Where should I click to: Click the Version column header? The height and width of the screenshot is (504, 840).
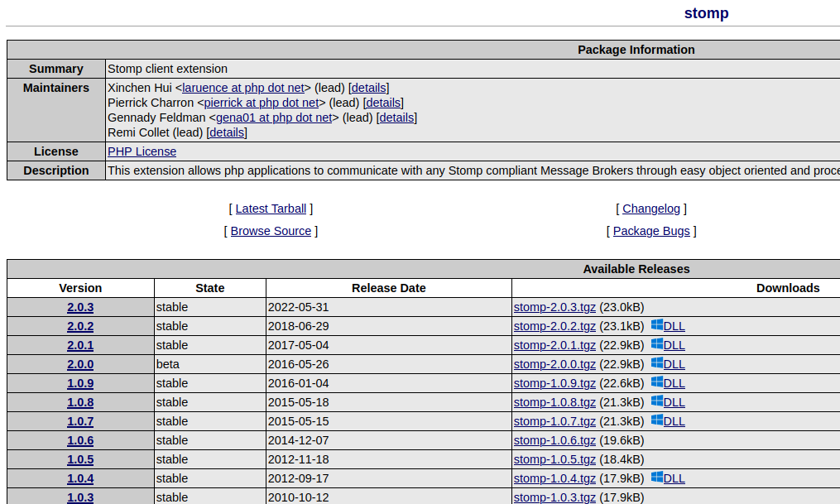tap(80, 288)
